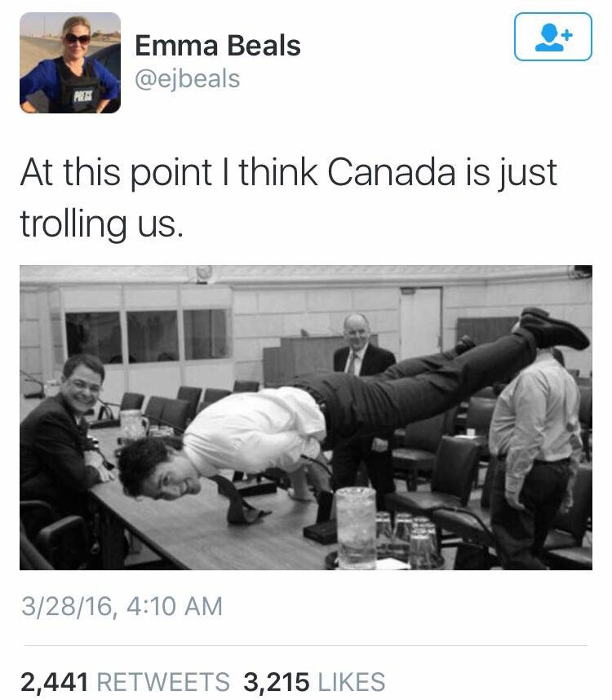
Task: Select the tweet text about Canada trolling
Action: point(288,197)
